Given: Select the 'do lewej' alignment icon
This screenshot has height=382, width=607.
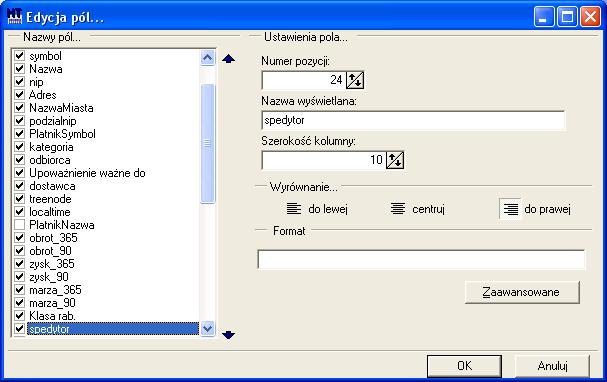Looking at the screenshot, I should [x=294, y=209].
